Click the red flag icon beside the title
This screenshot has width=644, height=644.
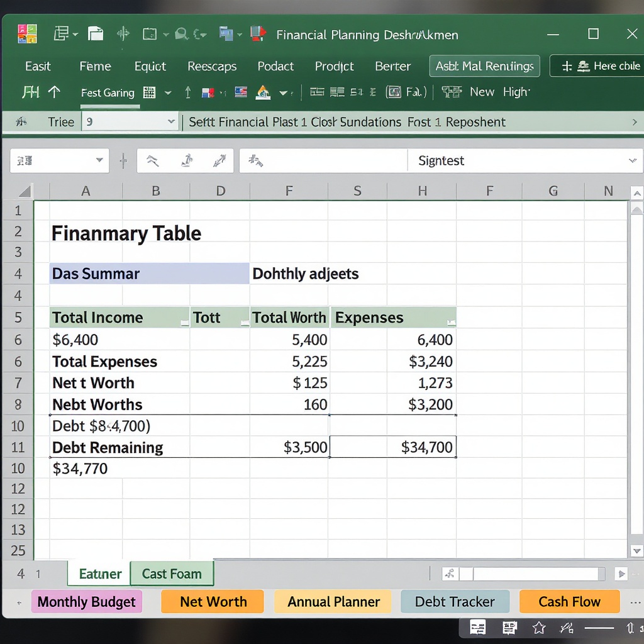click(x=258, y=34)
